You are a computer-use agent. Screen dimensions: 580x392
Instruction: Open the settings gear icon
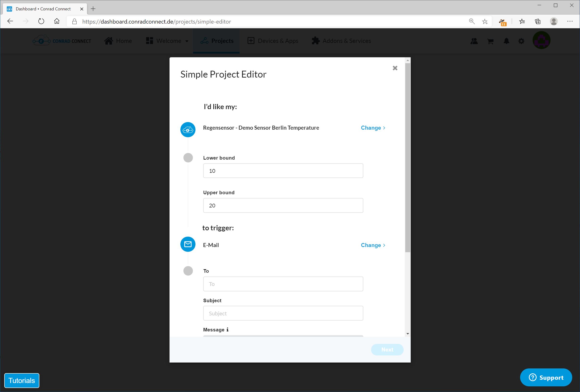521,41
